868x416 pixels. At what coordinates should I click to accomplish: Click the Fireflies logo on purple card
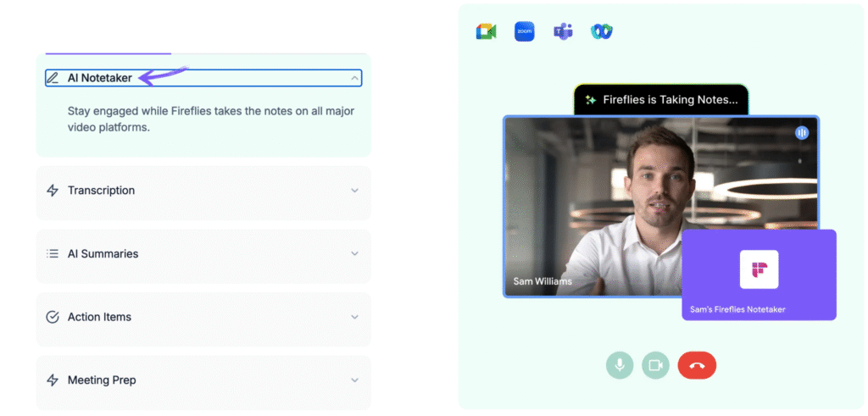click(x=759, y=269)
